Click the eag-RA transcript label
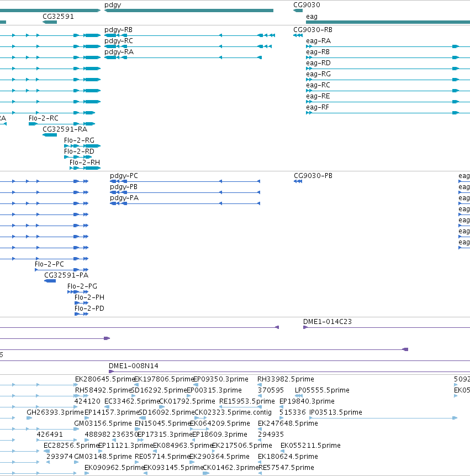470x476 pixels. tap(318, 41)
